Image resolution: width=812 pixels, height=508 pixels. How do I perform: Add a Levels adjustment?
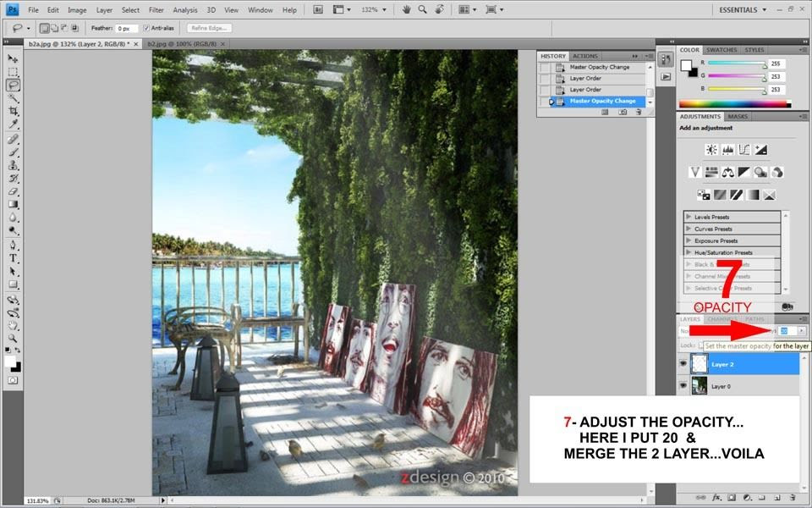(727, 150)
